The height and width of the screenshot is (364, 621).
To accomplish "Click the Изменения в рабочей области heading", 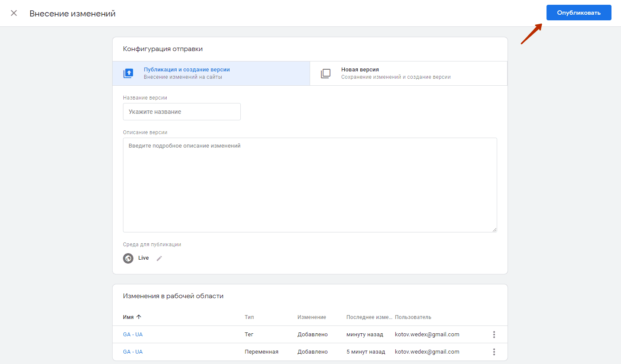I will click(x=173, y=296).
